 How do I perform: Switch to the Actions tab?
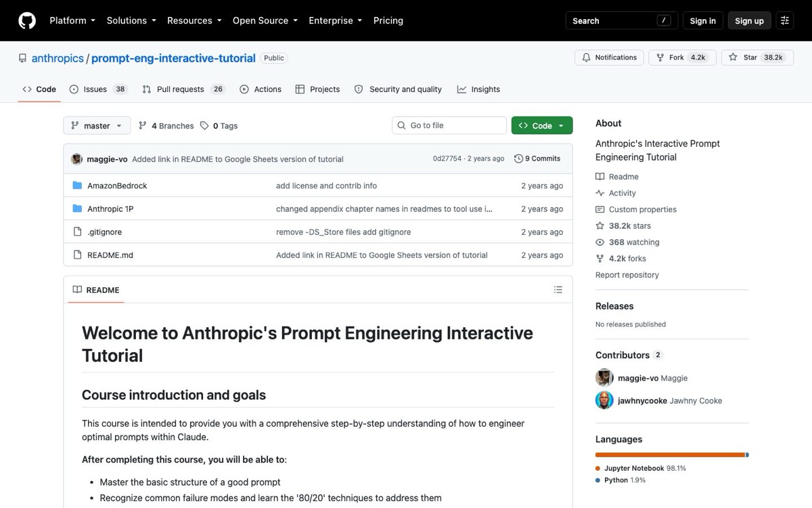point(261,89)
